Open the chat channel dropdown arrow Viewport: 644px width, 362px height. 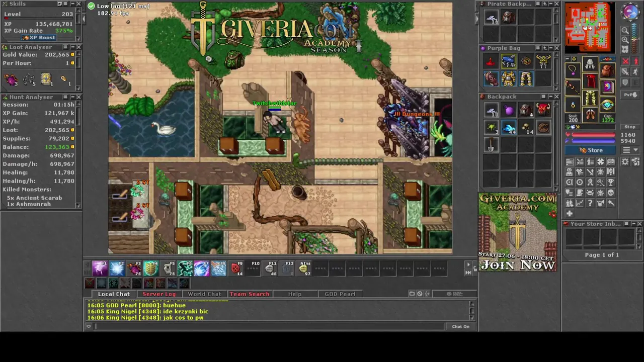pyautogui.click(x=89, y=326)
